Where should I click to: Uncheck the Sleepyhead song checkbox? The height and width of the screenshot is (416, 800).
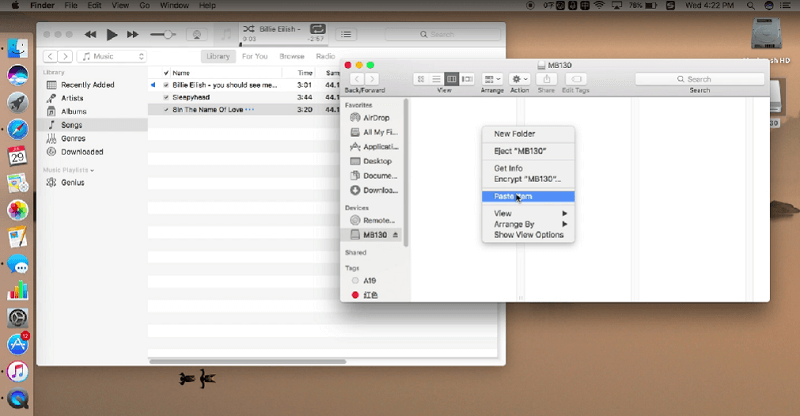166,97
